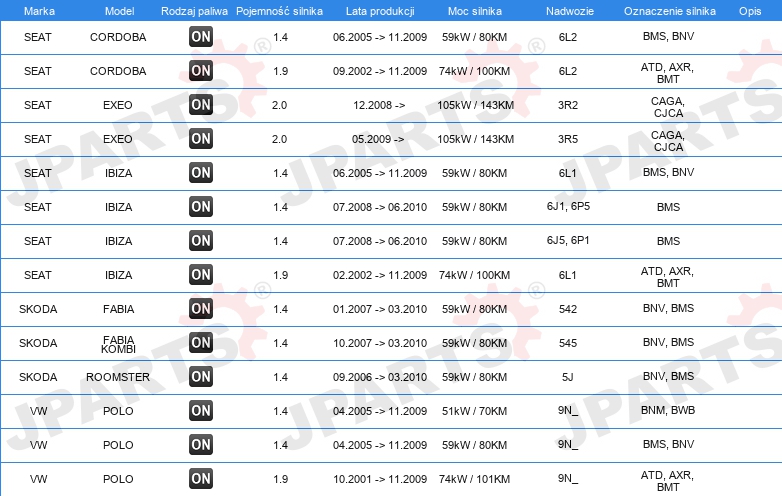Click the production years 10.2001 -> 11.2009
Viewport: 782px width, 496px height.
pos(380,479)
